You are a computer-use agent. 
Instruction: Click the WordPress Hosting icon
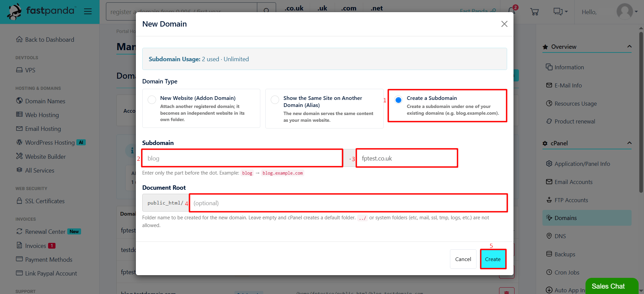pyautogui.click(x=20, y=142)
